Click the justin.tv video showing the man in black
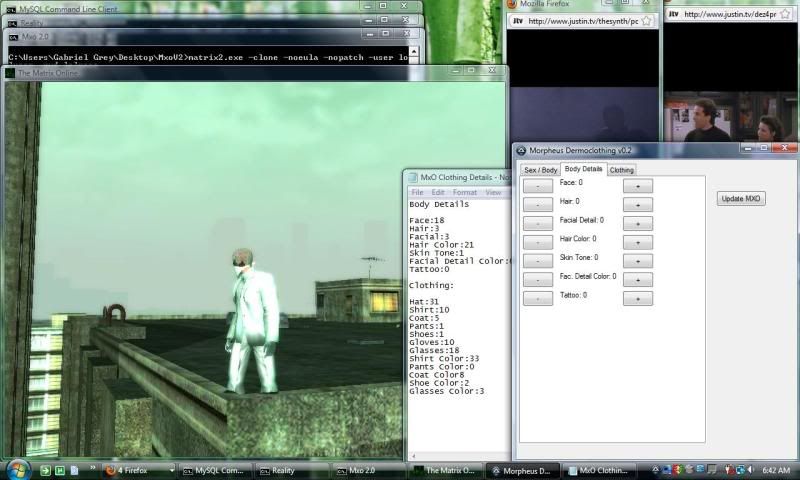800x480 pixels. tap(731, 116)
